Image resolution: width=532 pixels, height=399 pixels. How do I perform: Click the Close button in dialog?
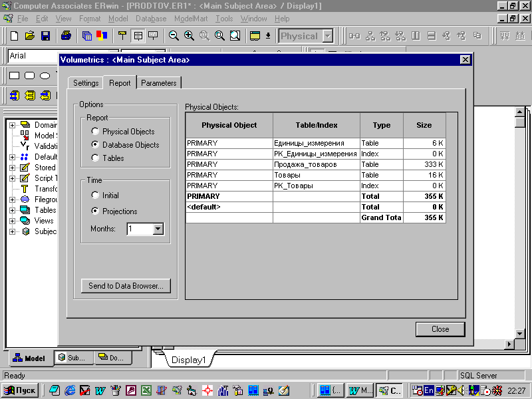pos(440,329)
